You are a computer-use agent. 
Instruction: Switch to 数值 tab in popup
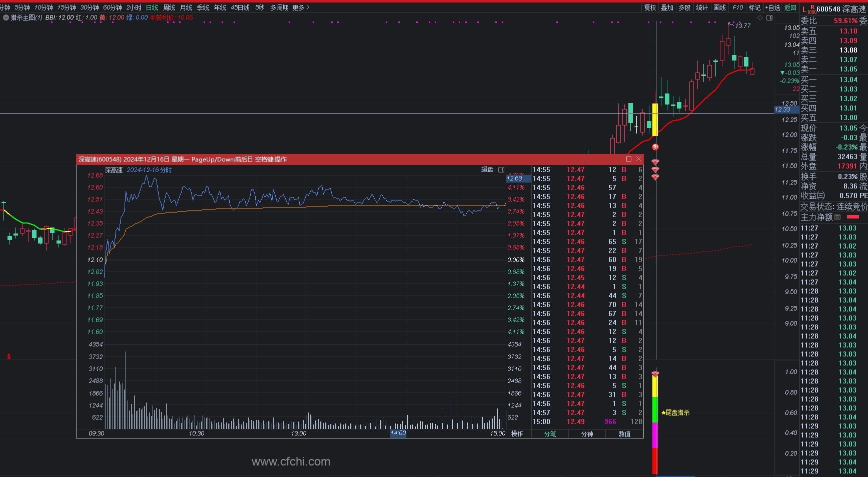point(624,434)
